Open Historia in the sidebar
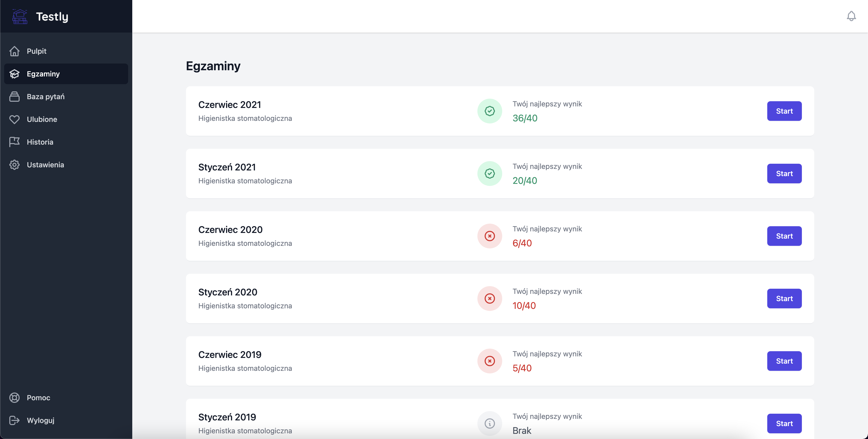This screenshot has width=868, height=439. point(66,142)
